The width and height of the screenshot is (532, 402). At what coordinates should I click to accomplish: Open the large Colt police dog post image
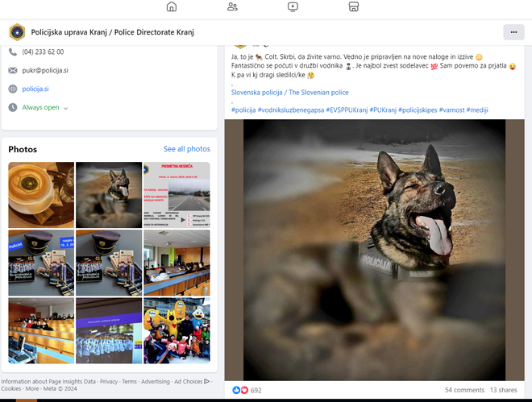(374, 250)
